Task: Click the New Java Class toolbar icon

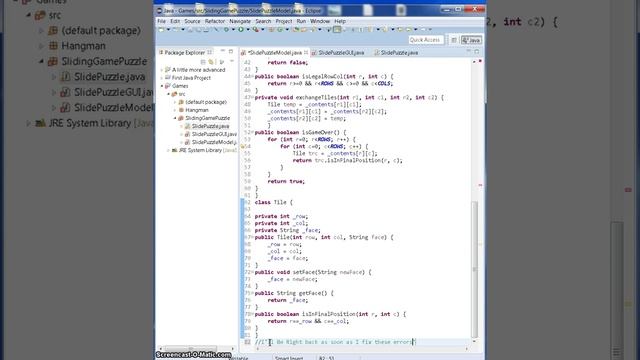Action: 280,29
